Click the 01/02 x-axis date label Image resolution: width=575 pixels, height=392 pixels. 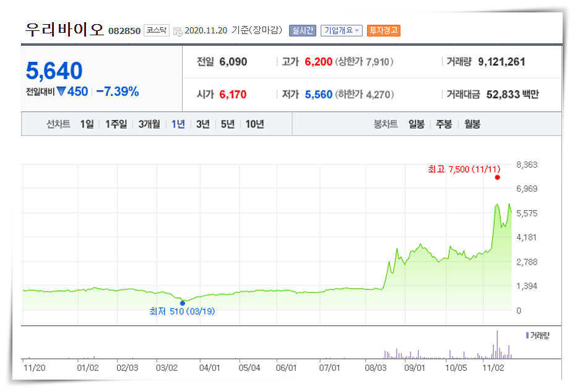click(x=88, y=368)
